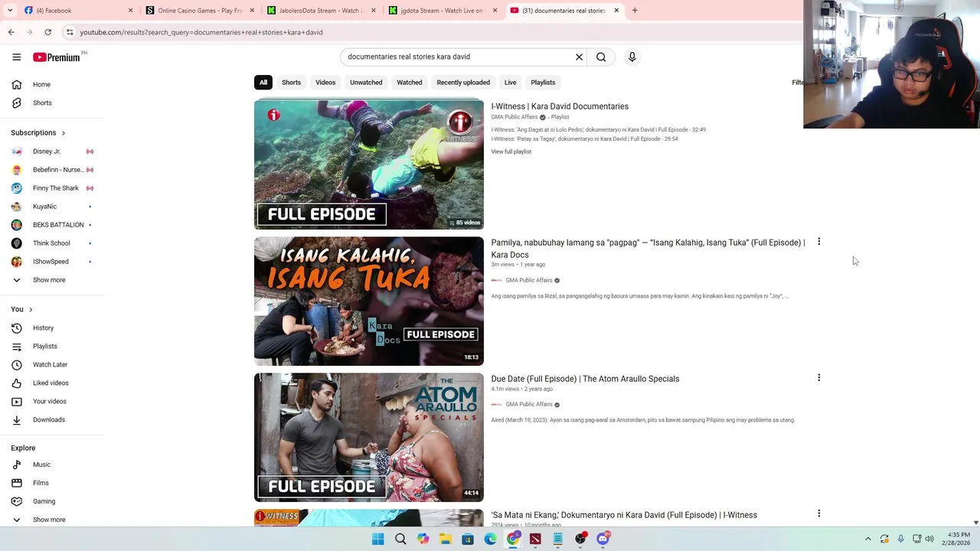Screen dimensions: 980x551
Task: Open a new browser tab with plus
Action: 635,11
